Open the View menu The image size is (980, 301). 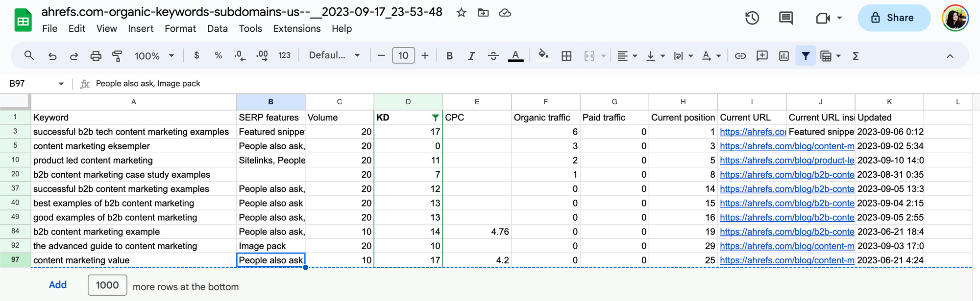click(106, 28)
